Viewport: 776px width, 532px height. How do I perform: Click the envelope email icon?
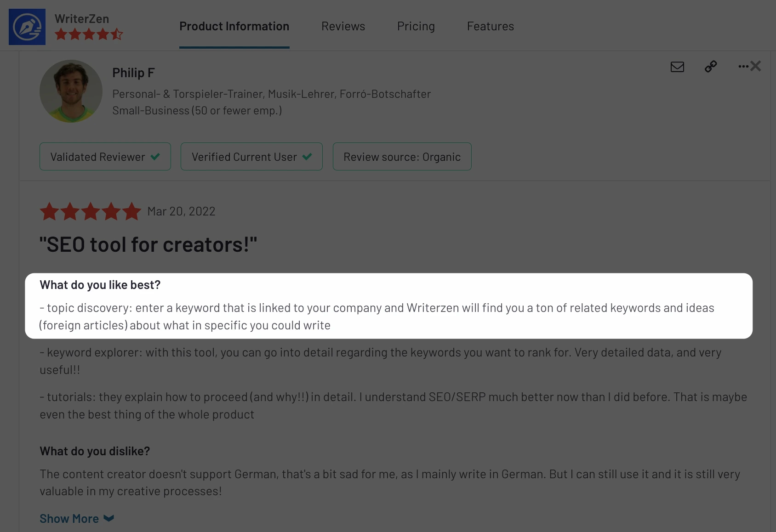(677, 67)
